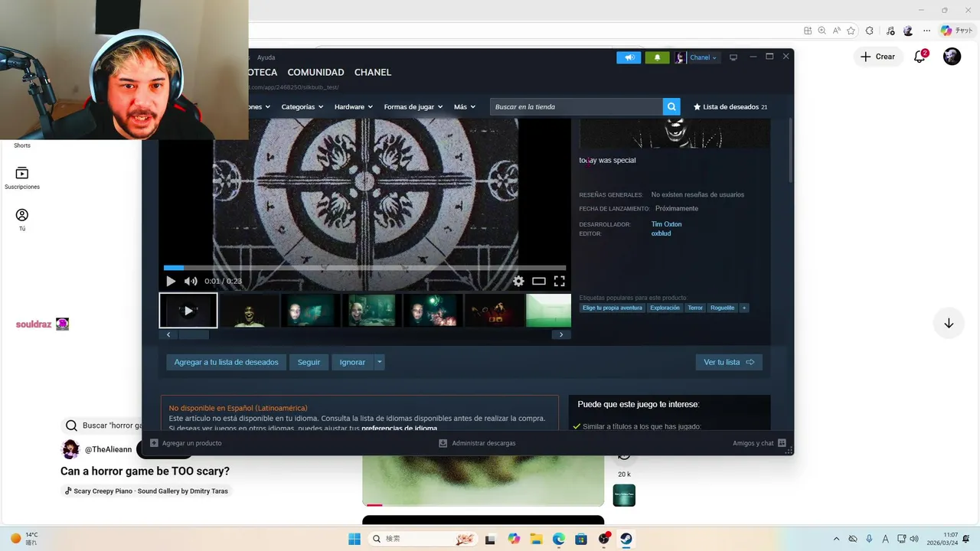Click Agregar un producto in Steam footer
The image size is (980, 551).
coord(186,443)
